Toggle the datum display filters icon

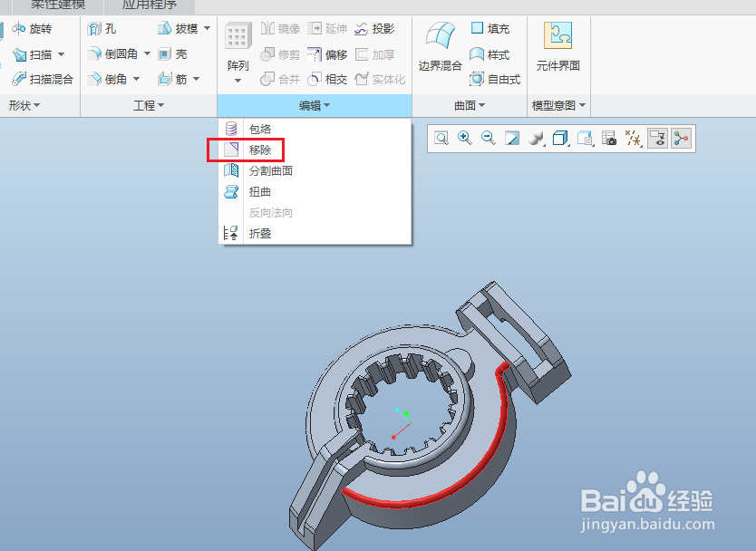tap(633, 139)
